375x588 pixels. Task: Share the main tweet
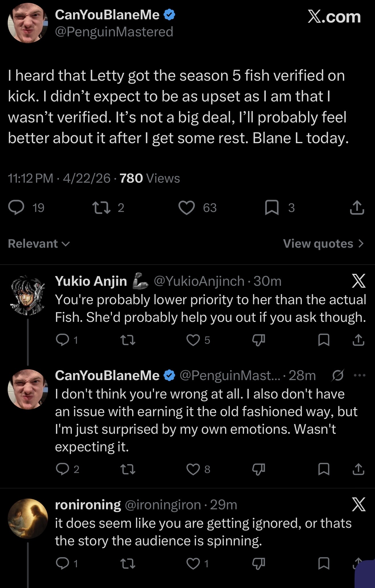click(x=357, y=208)
